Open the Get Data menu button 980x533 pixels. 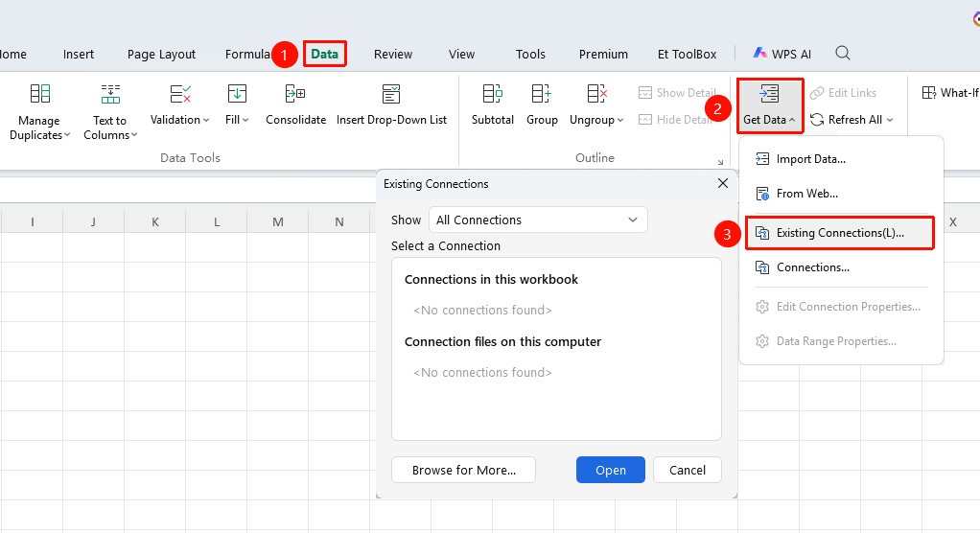pos(769,105)
